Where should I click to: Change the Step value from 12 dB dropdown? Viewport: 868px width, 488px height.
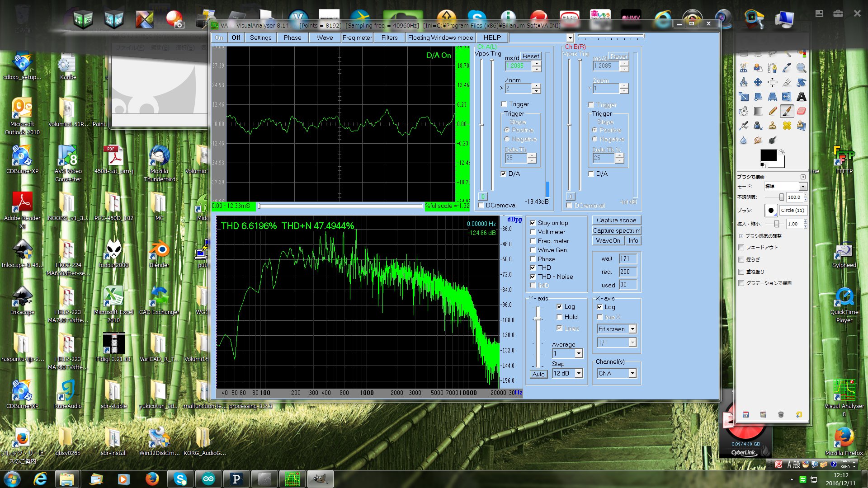[x=580, y=373]
